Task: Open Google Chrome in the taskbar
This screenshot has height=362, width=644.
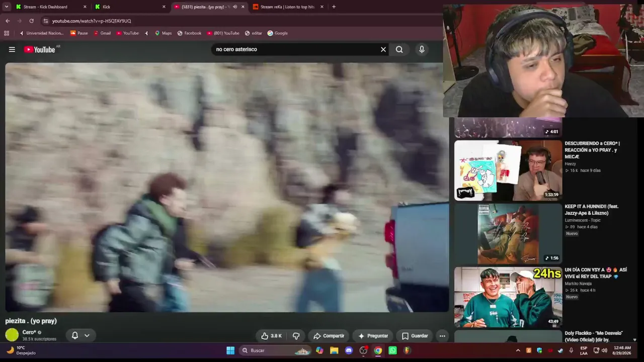Action: 378,350
